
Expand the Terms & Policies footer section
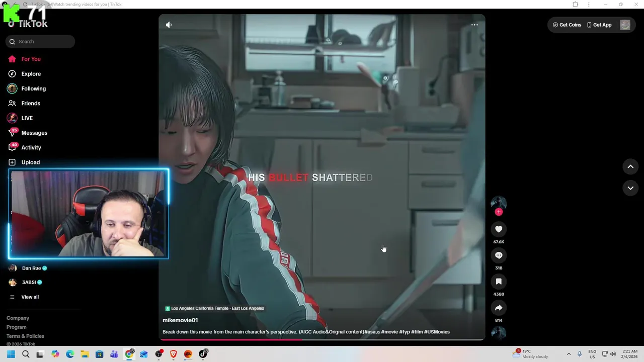click(25, 336)
